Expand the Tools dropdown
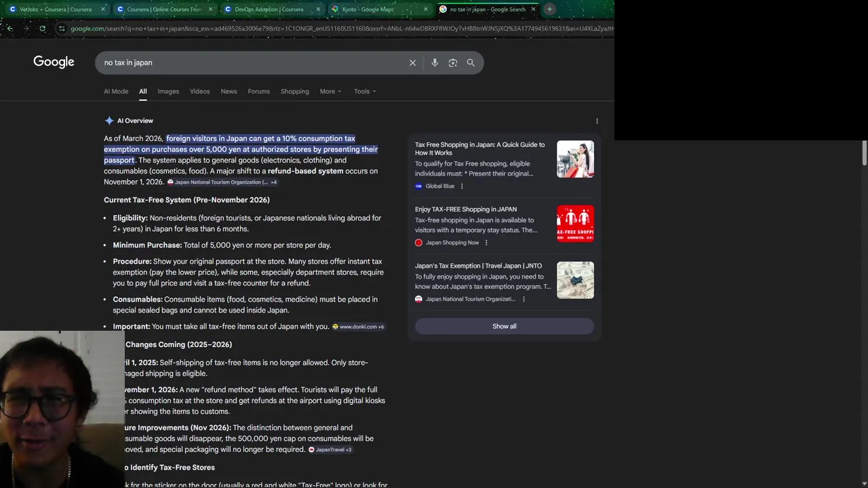 [x=365, y=91]
